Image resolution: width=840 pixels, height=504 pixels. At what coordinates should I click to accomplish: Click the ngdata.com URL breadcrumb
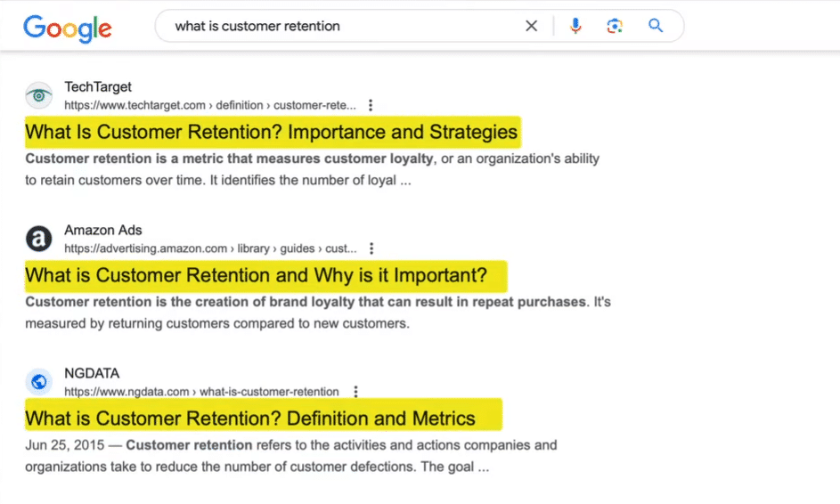pyautogui.click(x=201, y=392)
